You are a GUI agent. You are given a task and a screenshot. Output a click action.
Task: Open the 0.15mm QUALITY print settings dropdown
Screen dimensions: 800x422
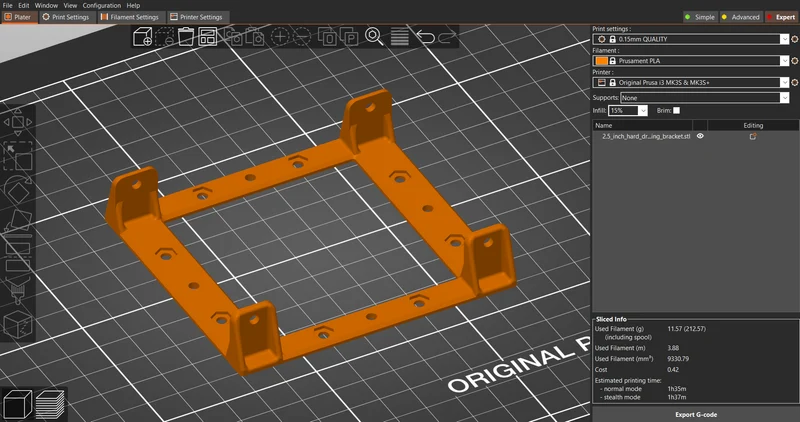point(691,39)
